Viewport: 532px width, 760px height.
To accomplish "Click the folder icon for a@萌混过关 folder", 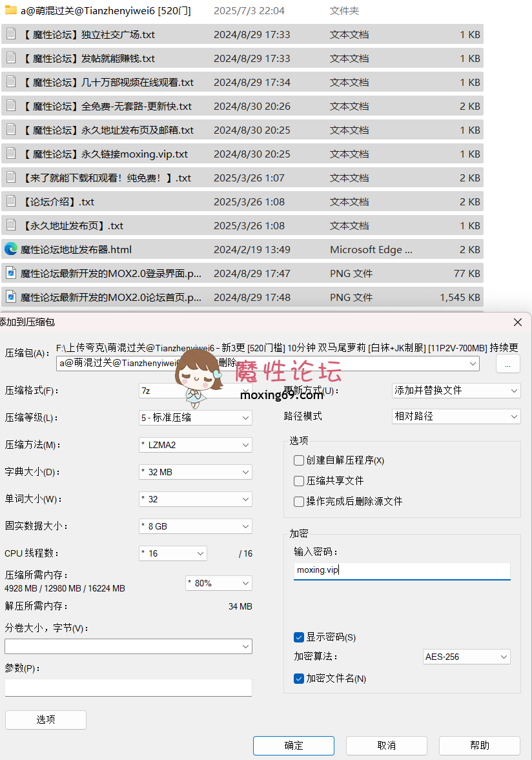I will [x=11, y=10].
